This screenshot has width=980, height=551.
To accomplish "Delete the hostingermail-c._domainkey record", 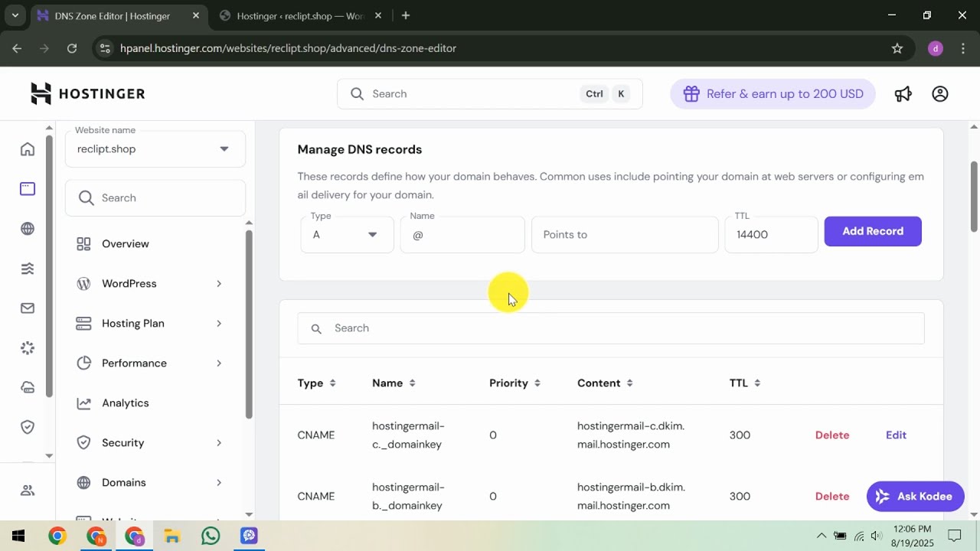I will [832, 435].
